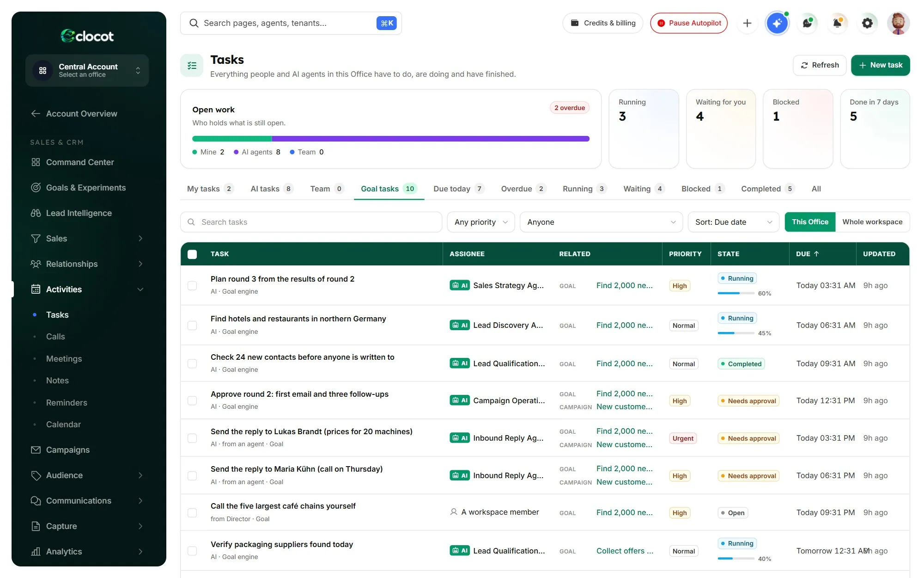Open the Any priority dropdown
The width and height of the screenshot is (924, 578).
(x=481, y=222)
